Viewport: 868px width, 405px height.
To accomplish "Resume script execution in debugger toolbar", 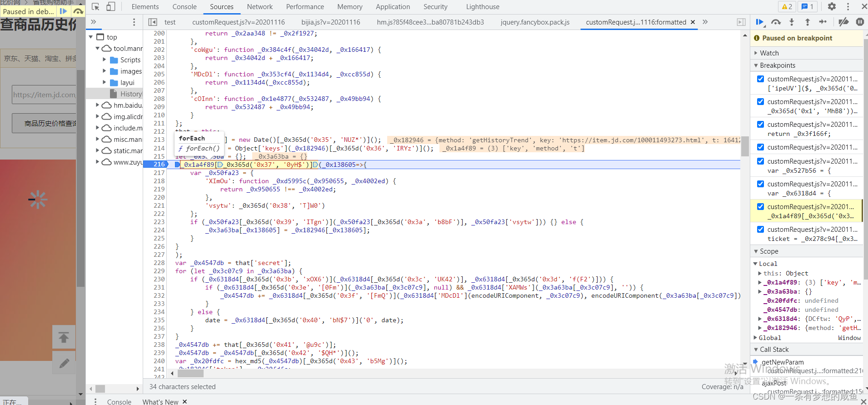I will (759, 22).
